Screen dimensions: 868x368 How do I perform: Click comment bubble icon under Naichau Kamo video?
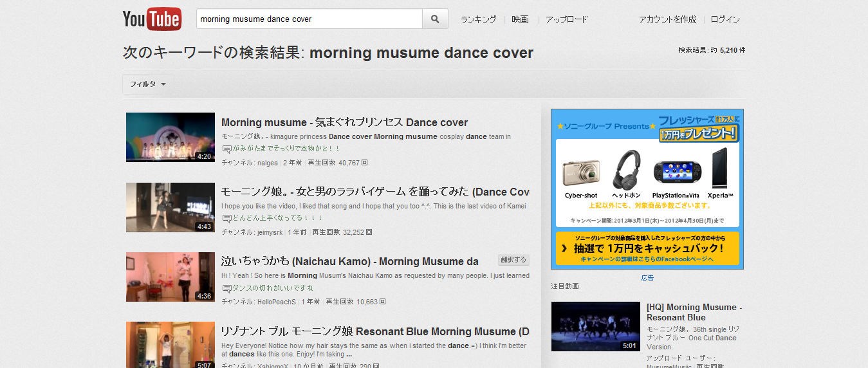coord(226,288)
